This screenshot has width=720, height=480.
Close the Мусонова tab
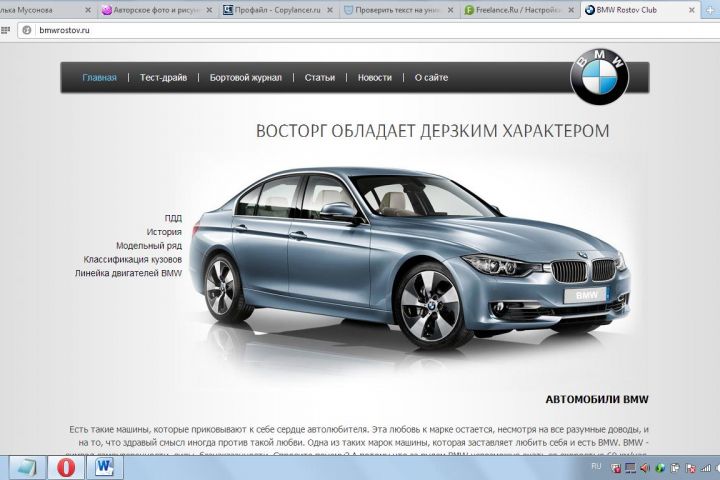coord(88,10)
